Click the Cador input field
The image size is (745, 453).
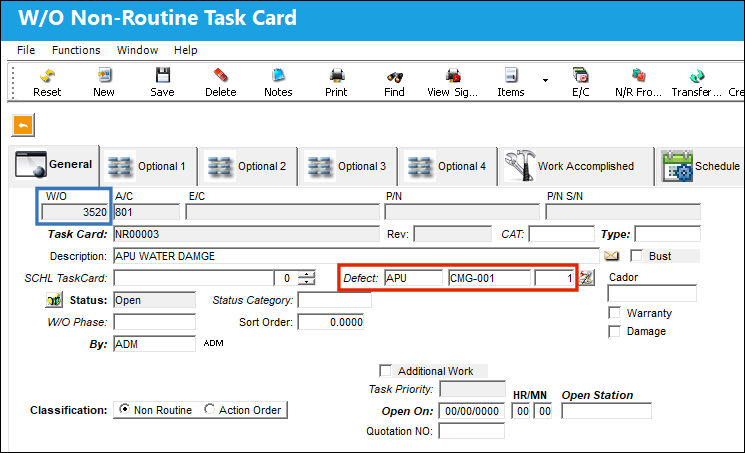pos(652,293)
